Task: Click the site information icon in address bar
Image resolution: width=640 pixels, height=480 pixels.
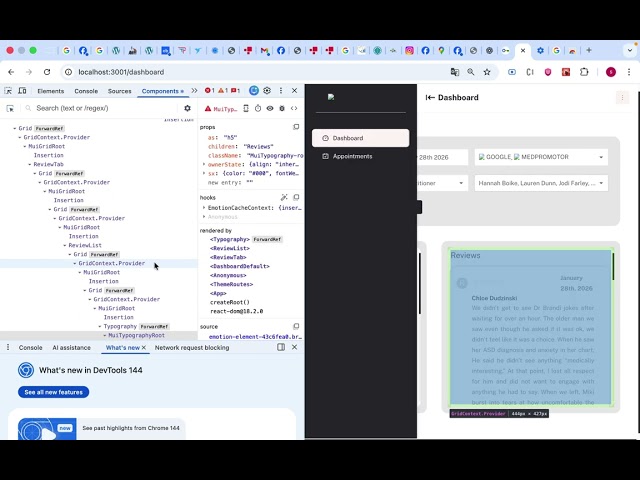Action: (x=69, y=72)
